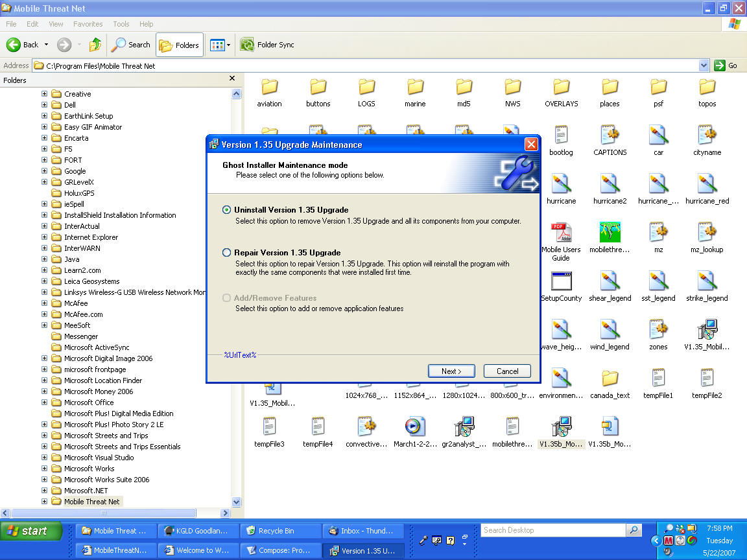Select Uninstall Version 1.35 Upgrade radio option
The image size is (747, 560).
coord(227,210)
